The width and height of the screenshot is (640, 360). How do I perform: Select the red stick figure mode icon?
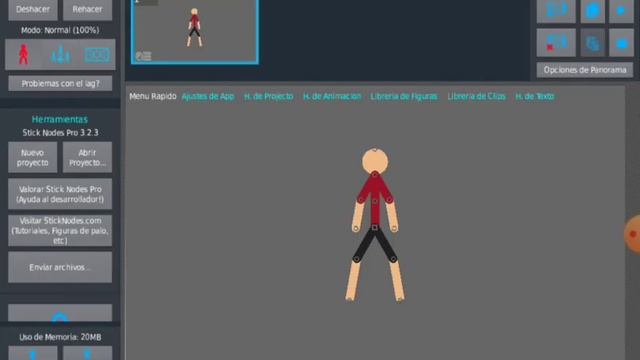(24, 54)
